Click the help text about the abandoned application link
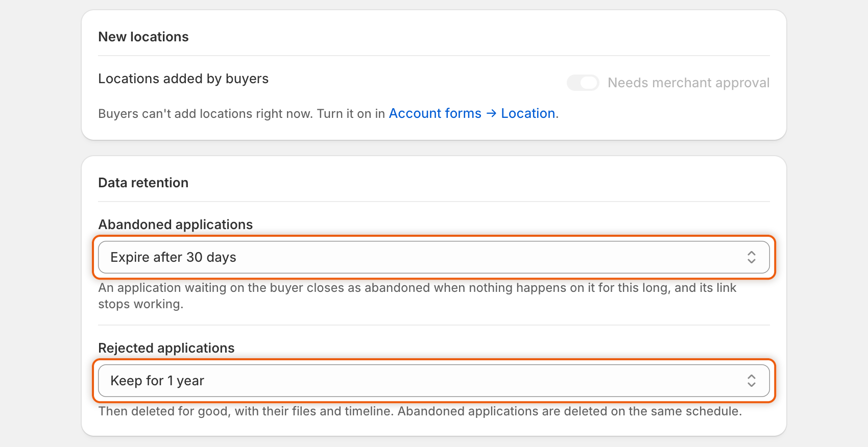The width and height of the screenshot is (868, 447). tap(417, 296)
